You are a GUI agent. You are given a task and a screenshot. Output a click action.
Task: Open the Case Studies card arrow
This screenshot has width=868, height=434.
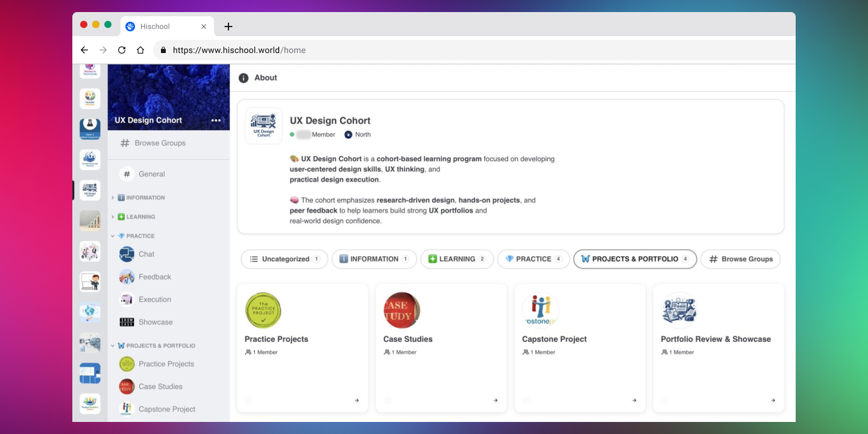[x=495, y=400]
